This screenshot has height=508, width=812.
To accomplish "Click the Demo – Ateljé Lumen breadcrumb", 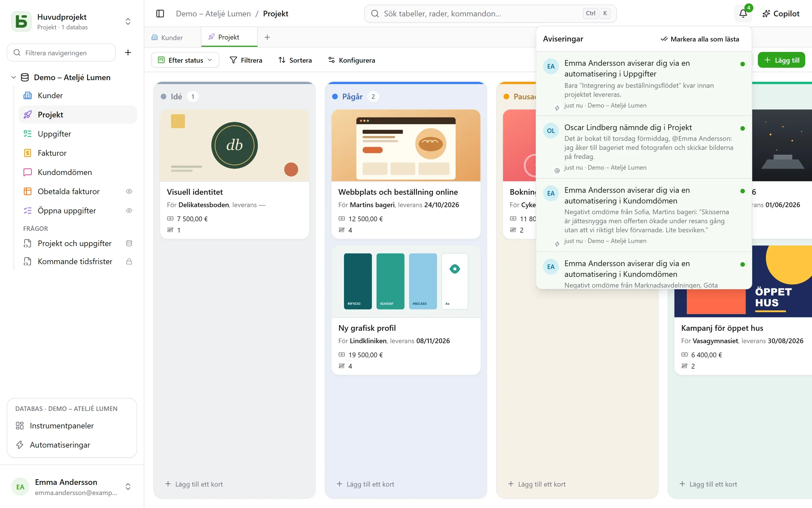I will [213, 14].
